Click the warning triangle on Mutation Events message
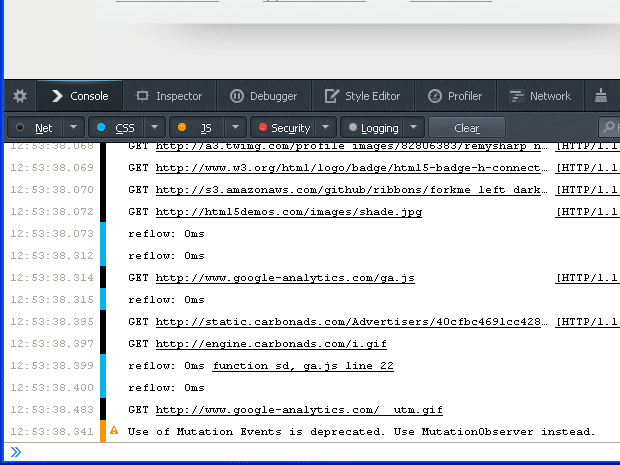 tap(114, 430)
